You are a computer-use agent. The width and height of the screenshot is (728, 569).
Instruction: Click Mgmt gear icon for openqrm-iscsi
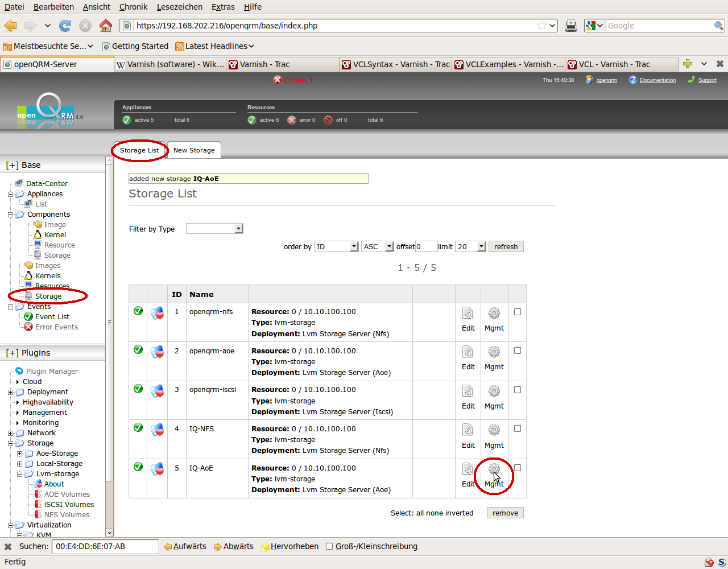494,391
